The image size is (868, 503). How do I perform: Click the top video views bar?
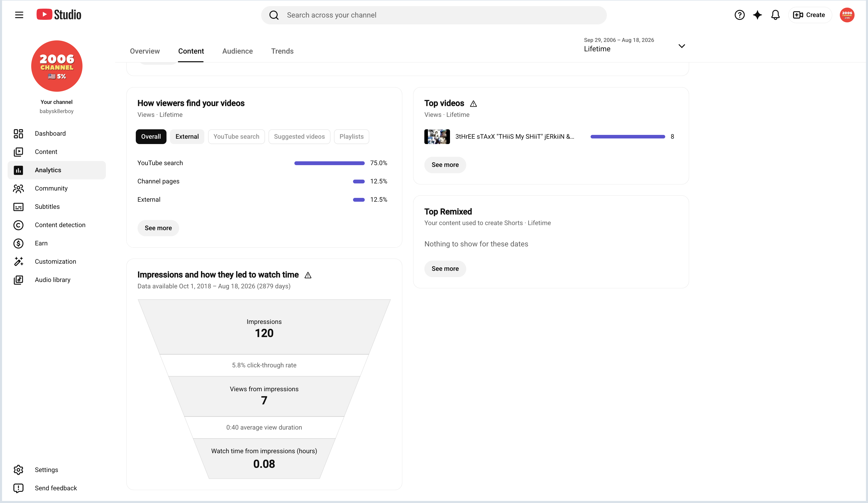(x=628, y=136)
